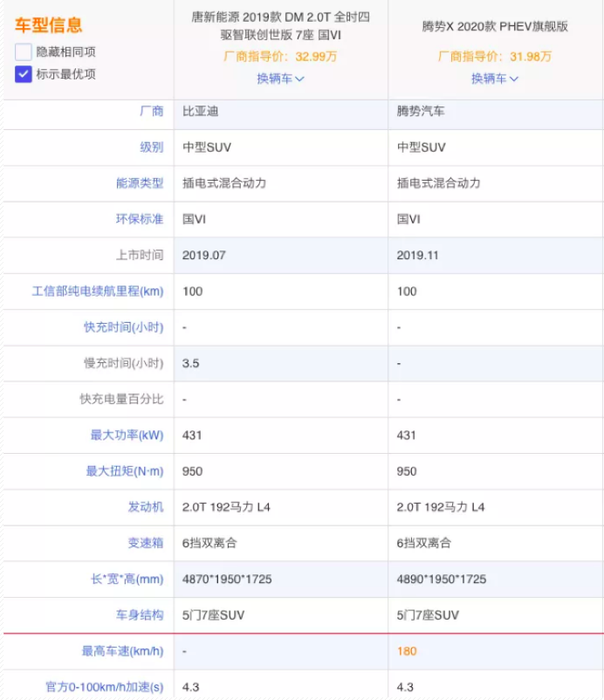Open the 官方0-100km/h加速(s) label link
The image size is (604, 700).
(x=105, y=687)
